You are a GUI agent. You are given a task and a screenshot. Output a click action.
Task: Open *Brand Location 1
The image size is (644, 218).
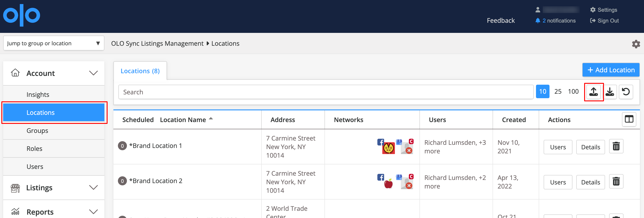155,146
